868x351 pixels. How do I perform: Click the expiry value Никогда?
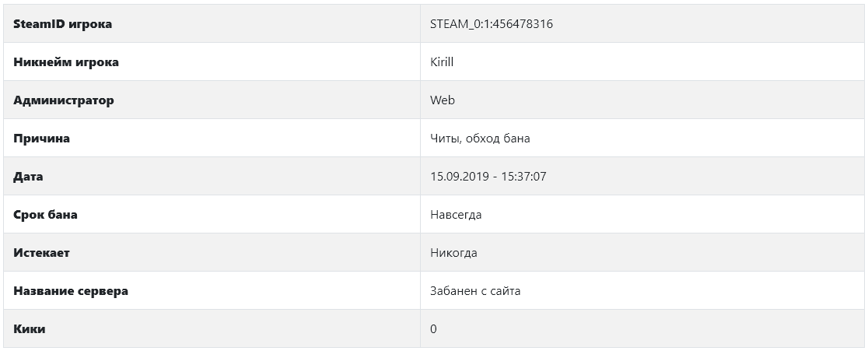(x=454, y=253)
